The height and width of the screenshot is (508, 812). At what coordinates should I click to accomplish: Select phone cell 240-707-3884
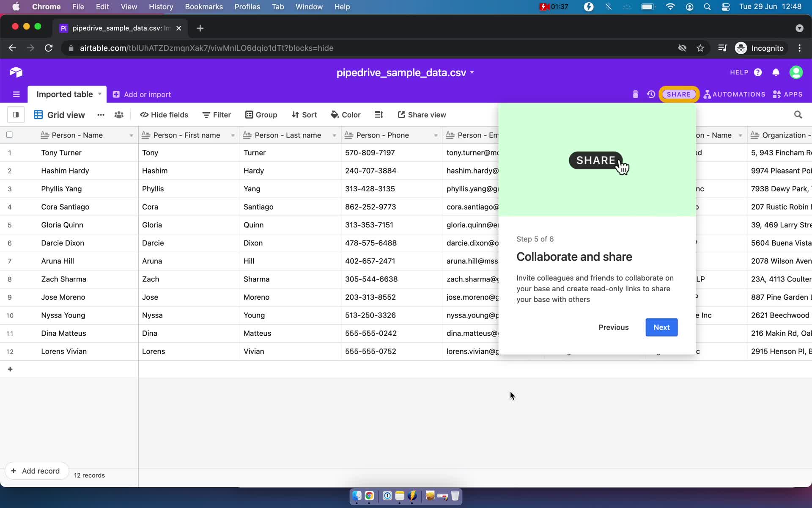tap(392, 171)
